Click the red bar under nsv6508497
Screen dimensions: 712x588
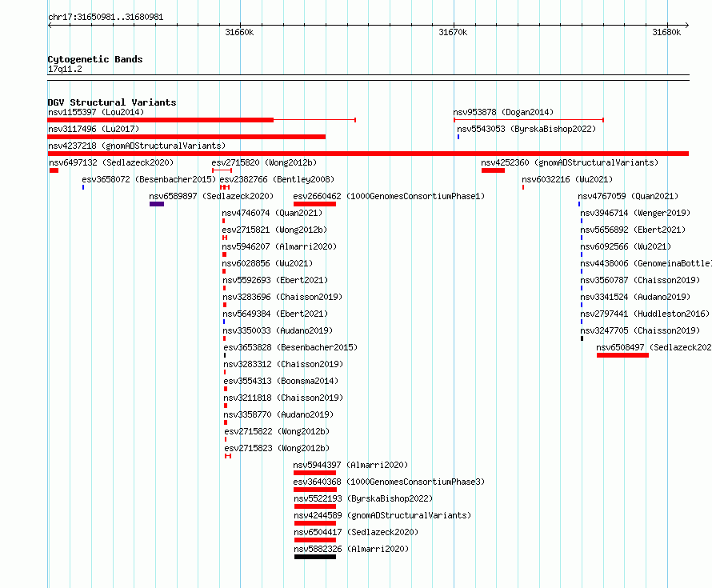click(x=622, y=355)
